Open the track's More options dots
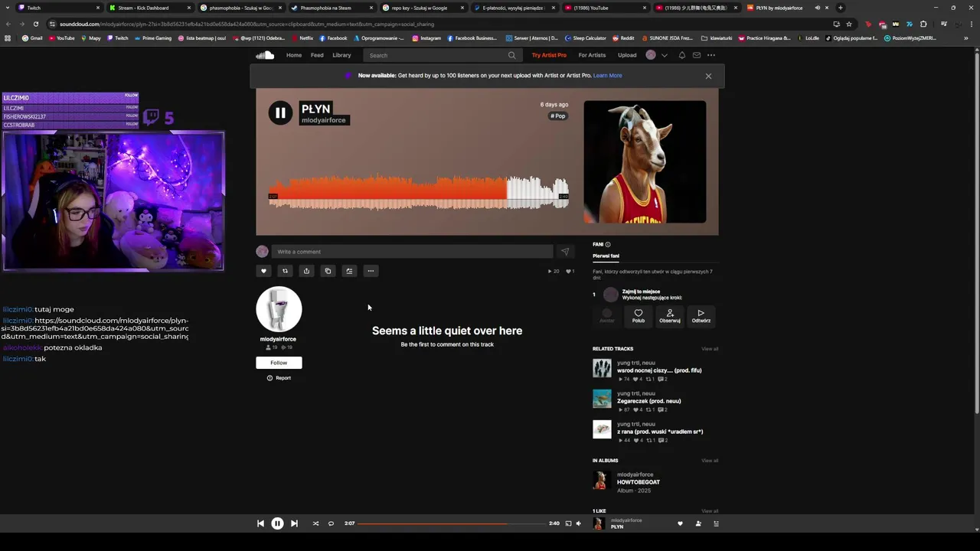 (371, 271)
